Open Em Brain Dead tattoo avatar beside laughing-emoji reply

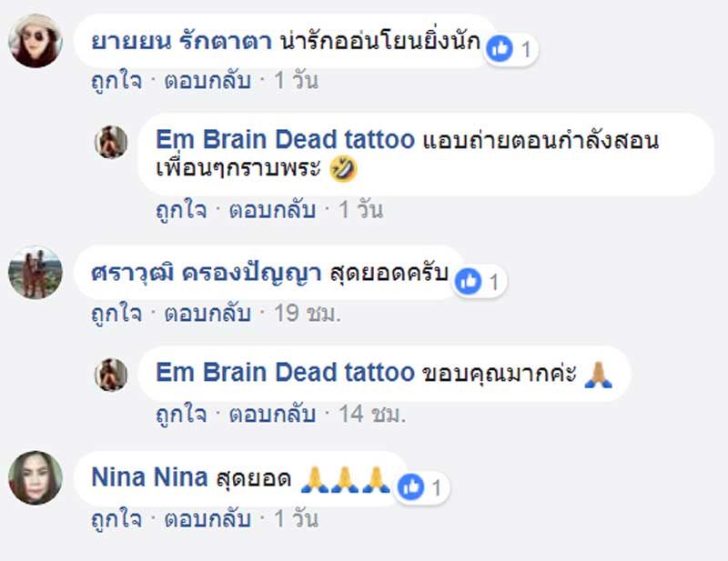coord(111,142)
